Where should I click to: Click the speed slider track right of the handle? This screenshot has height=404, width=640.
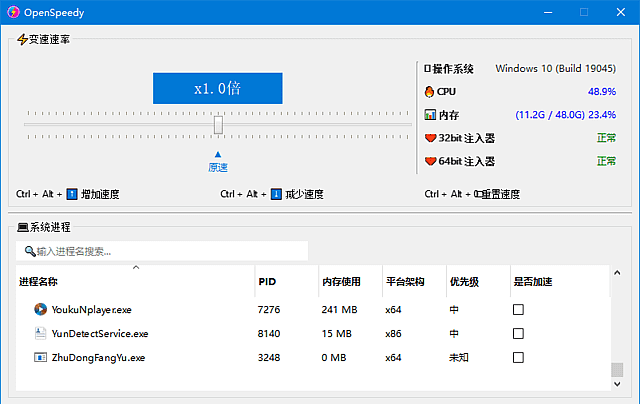coord(317,124)
